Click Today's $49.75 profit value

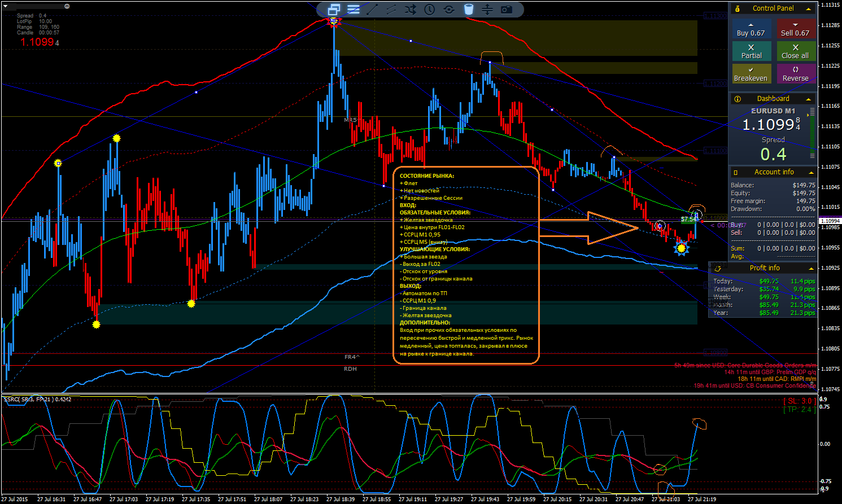(769, 281)
